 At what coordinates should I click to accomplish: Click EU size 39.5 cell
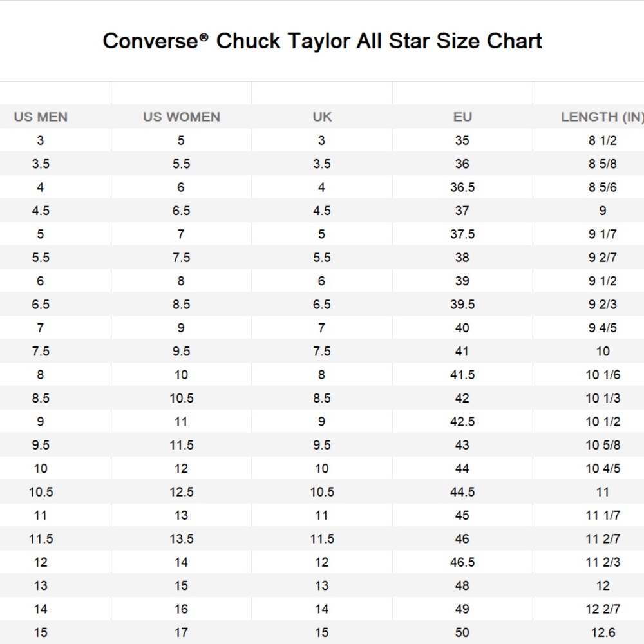[x=462, y=305]
